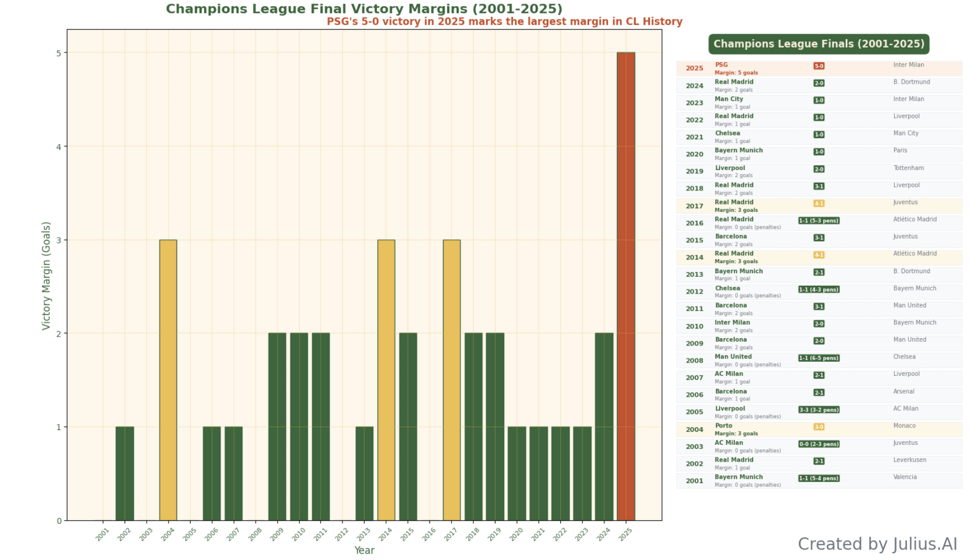Select the green 2024 bar
This screenshot has width=972, height=560.
pos(604,427)
